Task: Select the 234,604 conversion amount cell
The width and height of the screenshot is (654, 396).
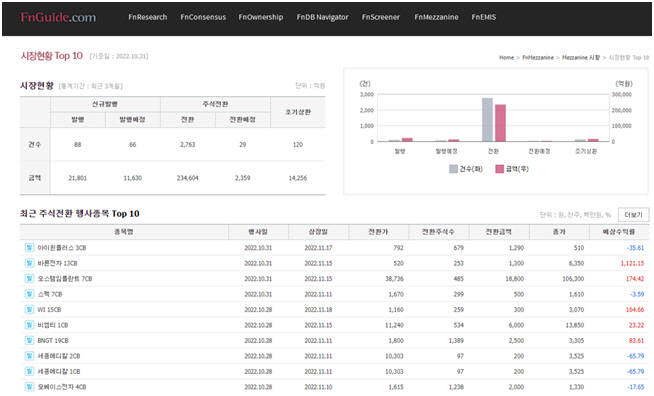Action: point(188,178)
